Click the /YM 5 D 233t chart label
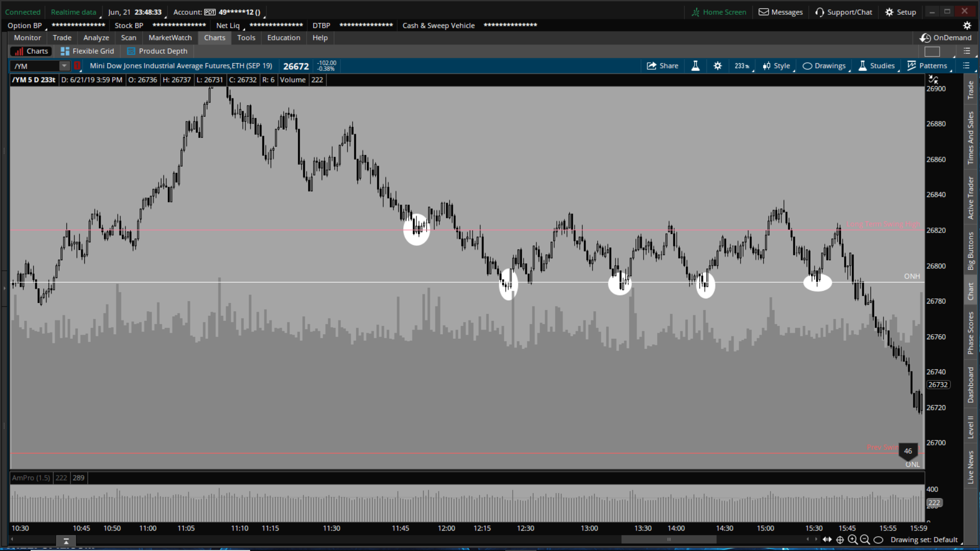Screen dimensions: 980x551 tap(34, 80)
